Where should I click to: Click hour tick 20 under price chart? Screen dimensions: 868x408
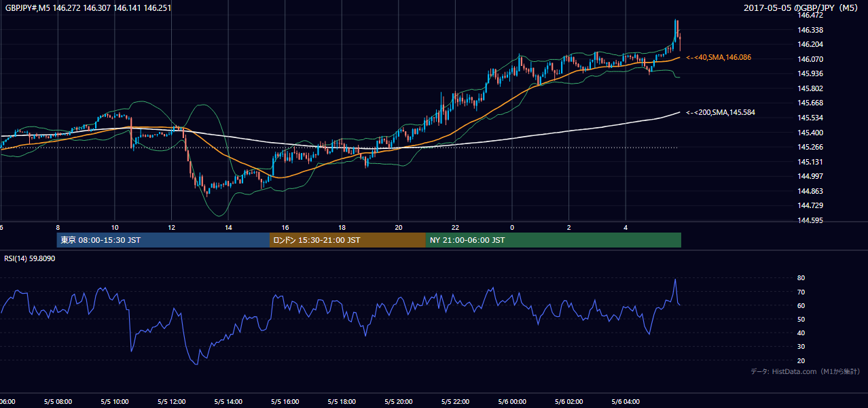399,227
